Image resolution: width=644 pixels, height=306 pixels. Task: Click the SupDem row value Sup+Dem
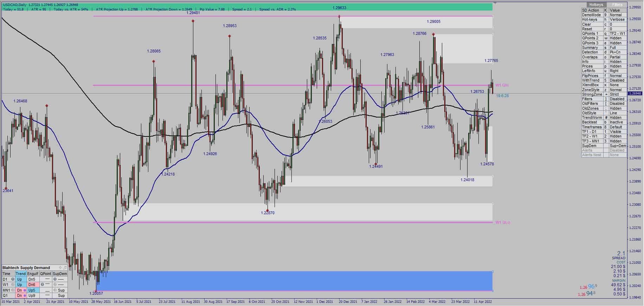pyautogui.click(x=618, y=146)
